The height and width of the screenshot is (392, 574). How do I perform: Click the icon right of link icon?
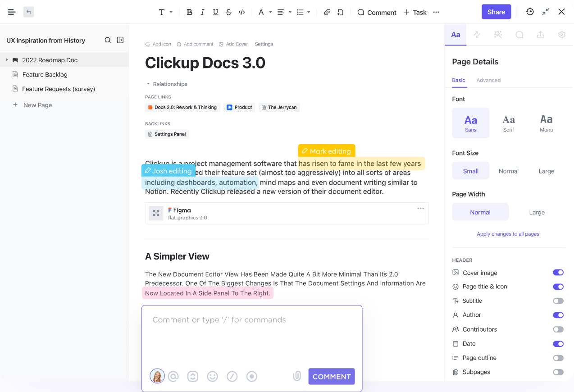340,12
